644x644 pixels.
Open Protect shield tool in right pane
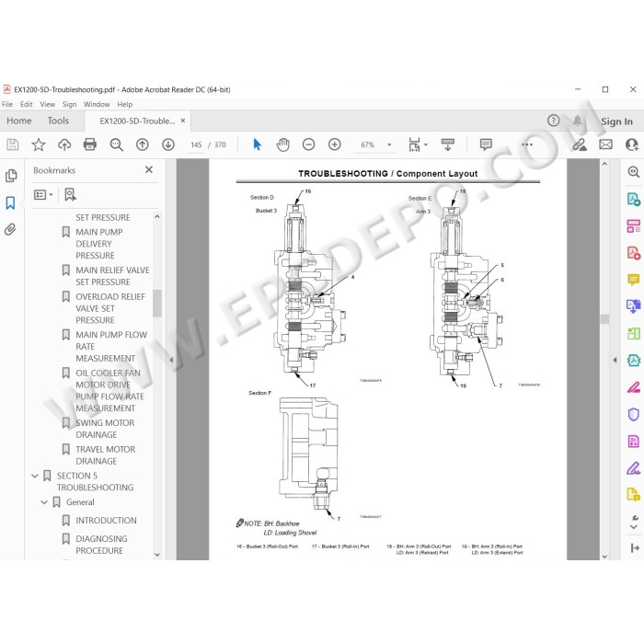click(x=633, y=414)
